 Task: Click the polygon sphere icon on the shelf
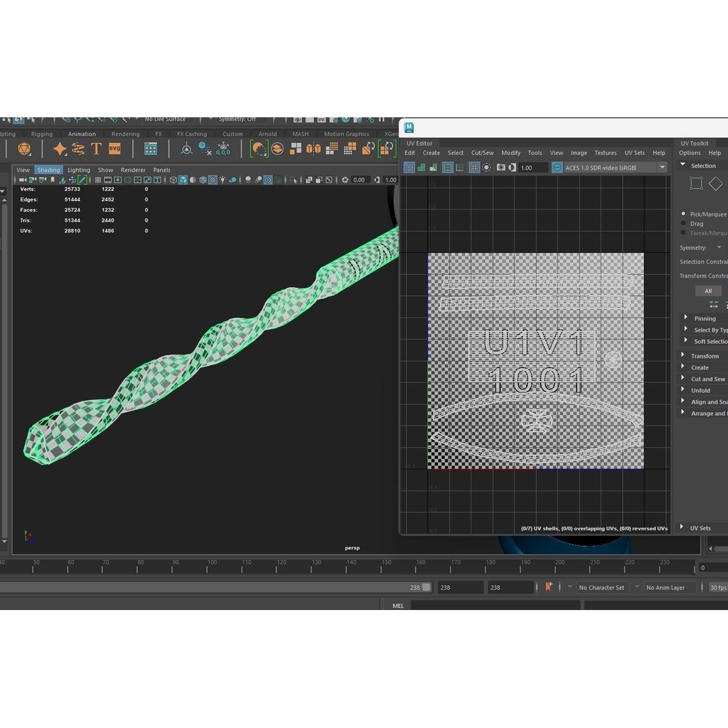[24, 149]
